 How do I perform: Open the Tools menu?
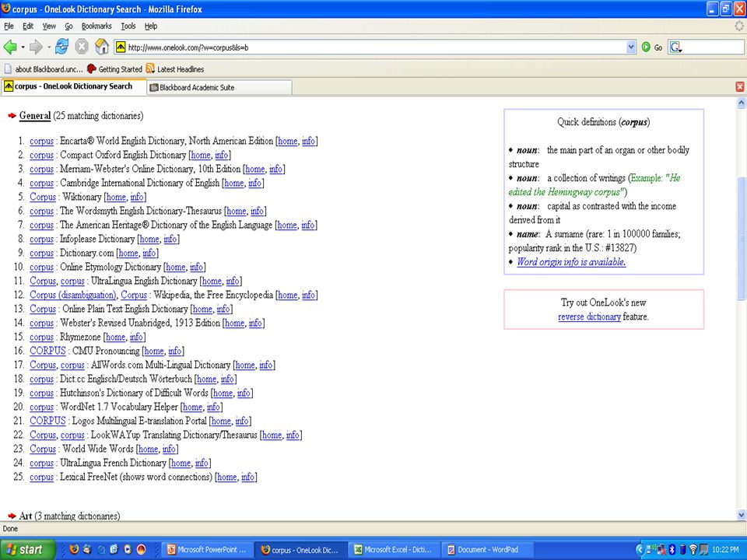pos(128,26)
